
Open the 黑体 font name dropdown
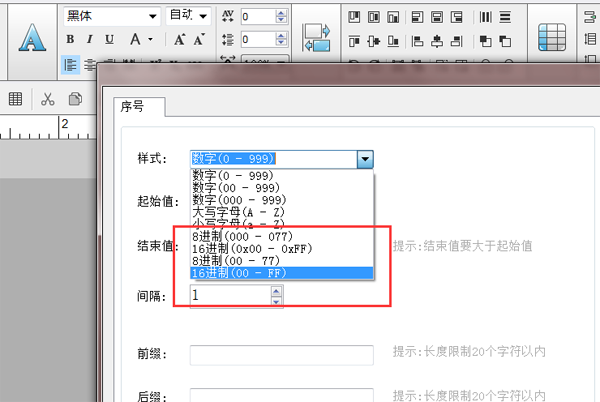[152, 16]
